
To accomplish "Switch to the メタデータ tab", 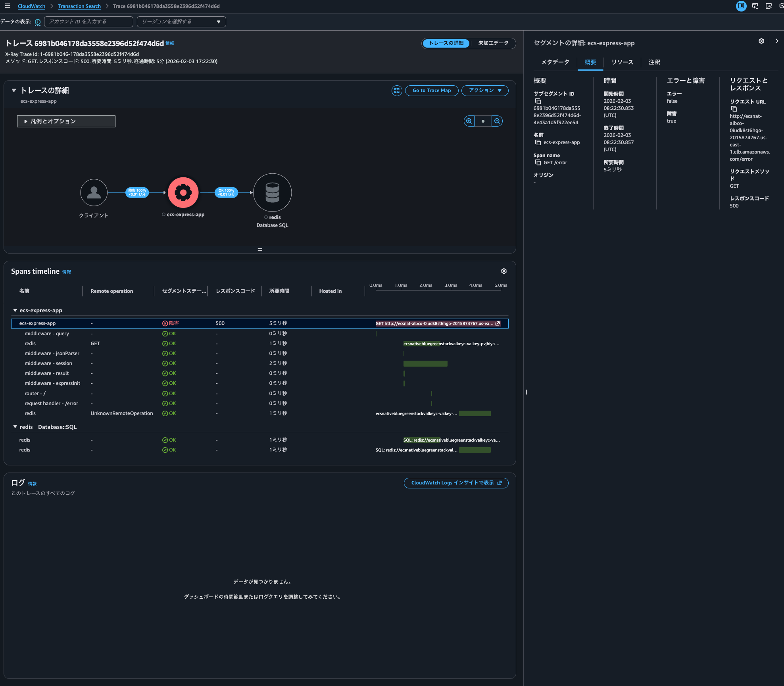I will 555,62.
